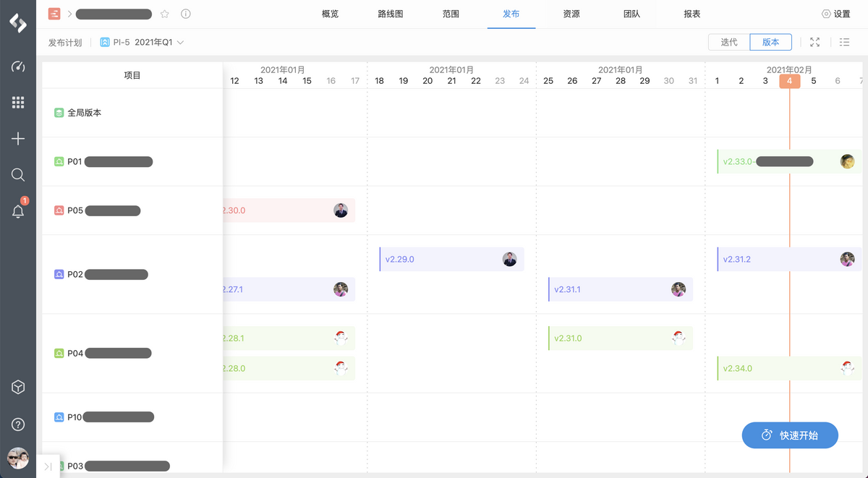
Task: Select the P10 project row
Action: tap(132, 417)
